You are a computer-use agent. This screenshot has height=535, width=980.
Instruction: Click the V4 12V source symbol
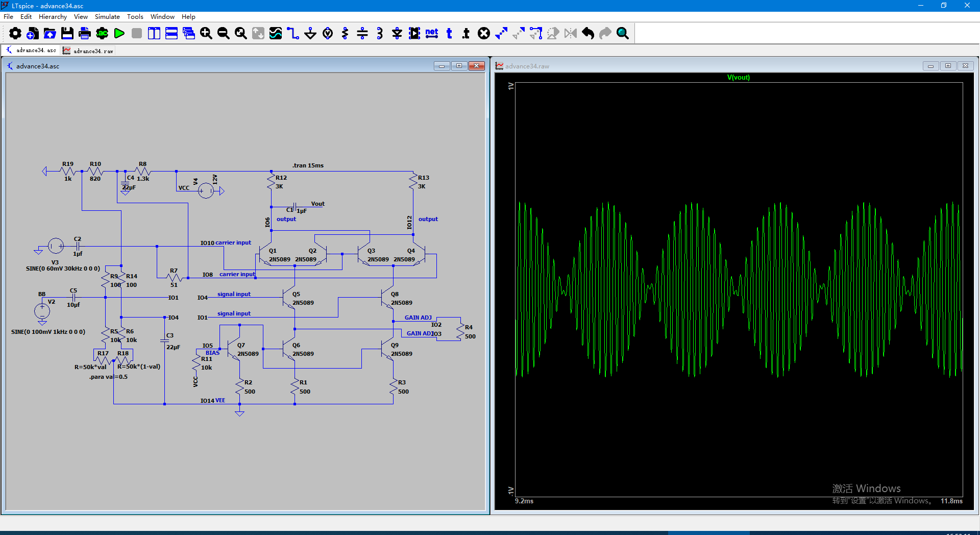click(206, 190)
